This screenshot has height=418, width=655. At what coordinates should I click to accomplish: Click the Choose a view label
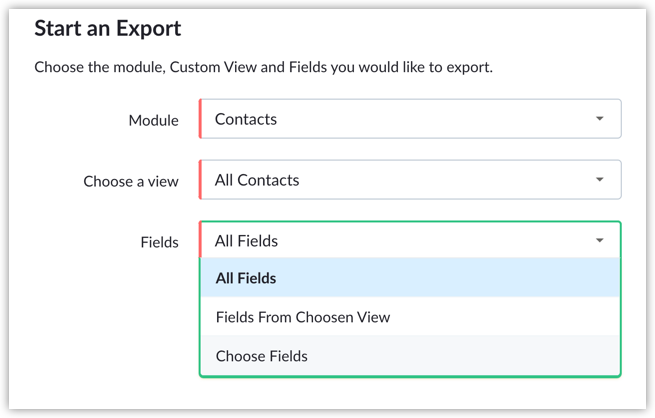[131, 181]
